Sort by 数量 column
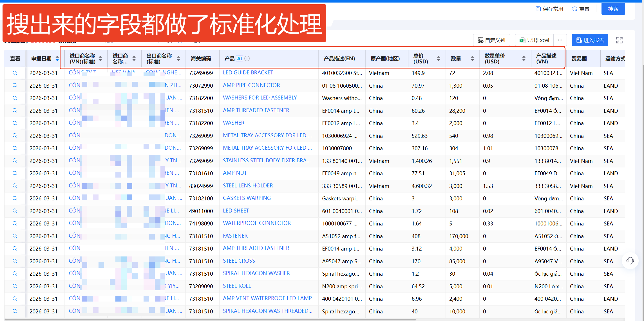This screenshot has width=644, height=321. [x=472, y=59]
